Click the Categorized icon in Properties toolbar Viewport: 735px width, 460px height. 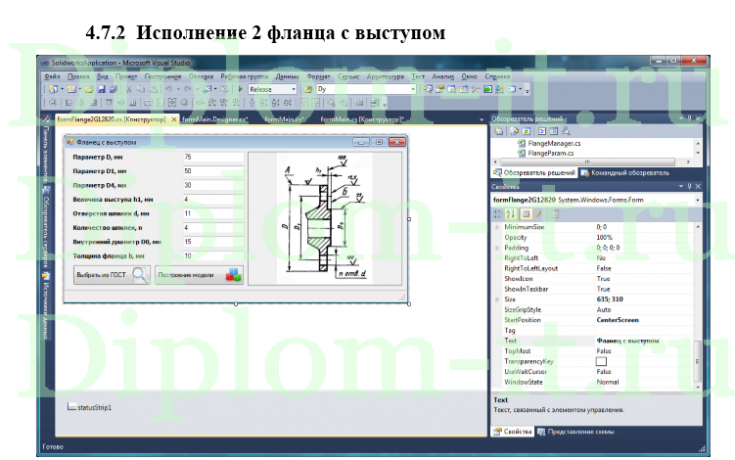497,214
